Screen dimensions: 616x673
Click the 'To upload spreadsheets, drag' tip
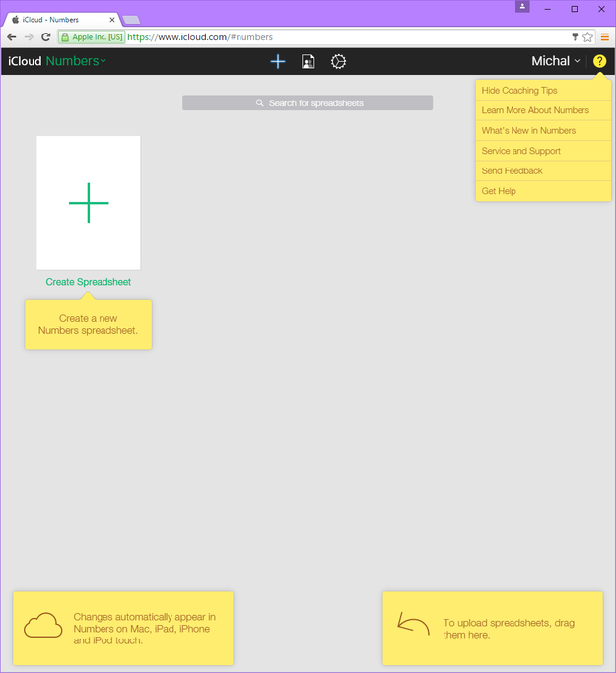click(x=493, y=629)
